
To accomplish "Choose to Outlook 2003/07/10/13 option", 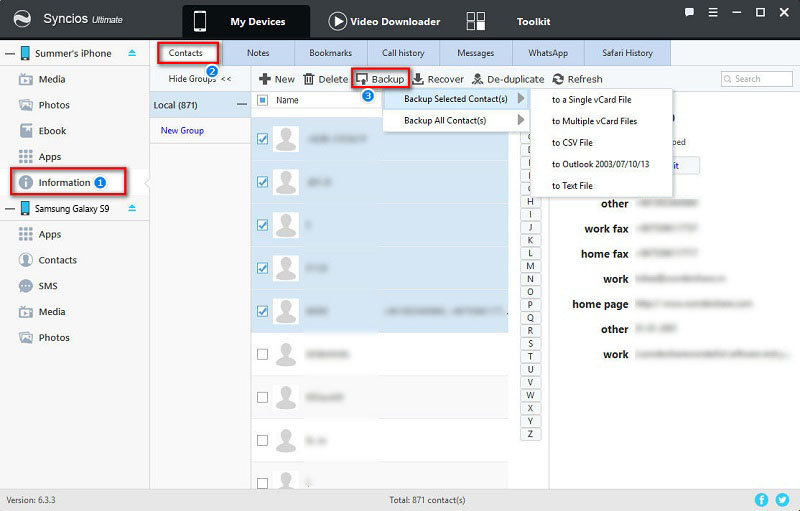I will click(x=602, y=164).
